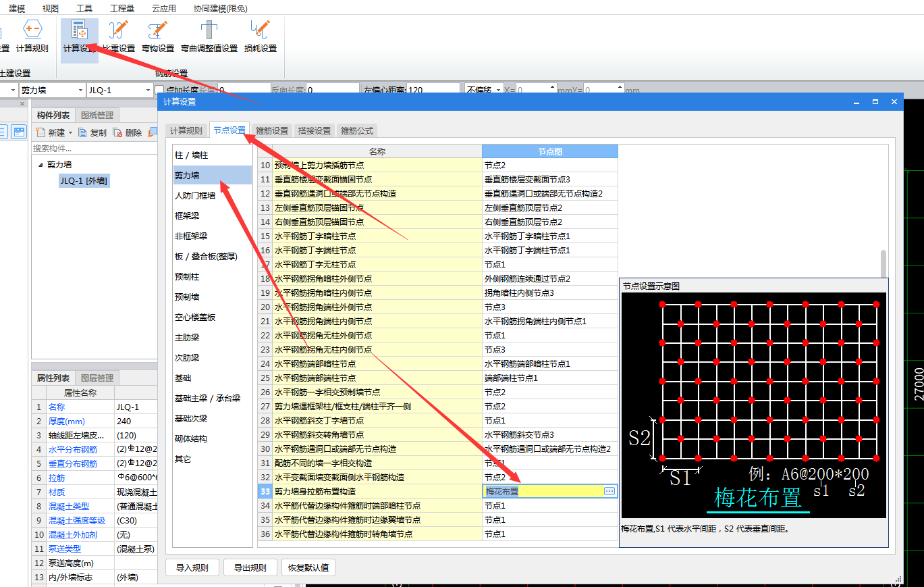Open the 协同建模(限免) menu
Screen dimensions: 924x587
click(220, 8)
